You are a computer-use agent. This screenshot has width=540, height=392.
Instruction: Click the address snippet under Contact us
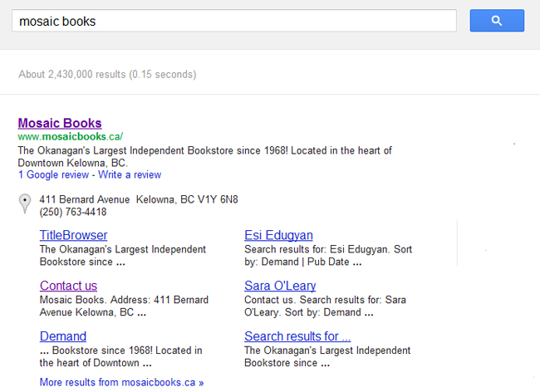tap(124, 306)
